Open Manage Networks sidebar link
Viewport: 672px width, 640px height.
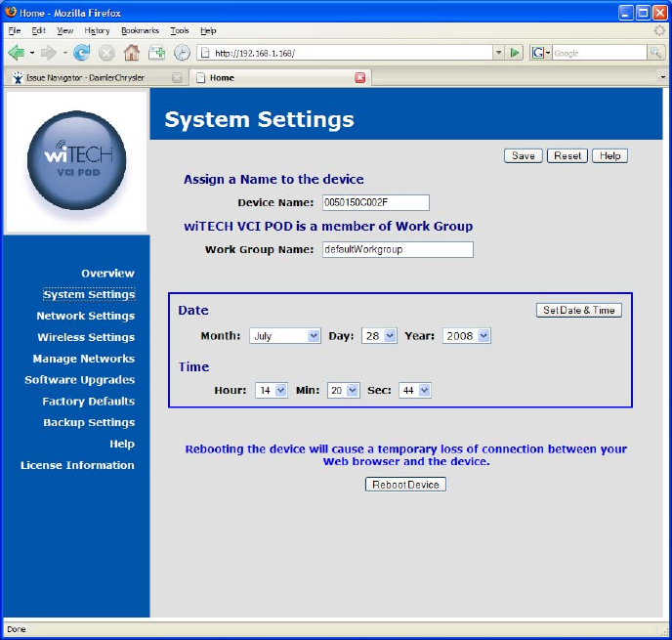tap(84, 359)
